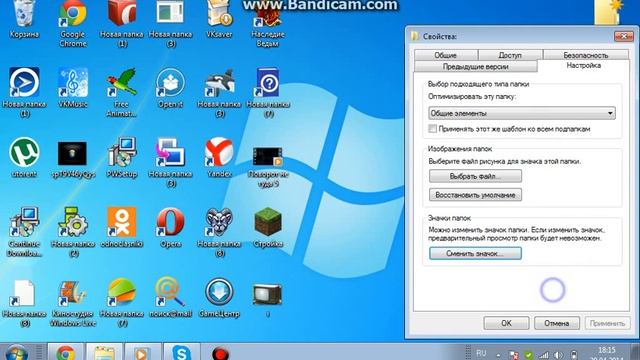Switch to the Предыдущие версии tab
This screenshot has height=360, width=640.
click(x=476, y=66)
